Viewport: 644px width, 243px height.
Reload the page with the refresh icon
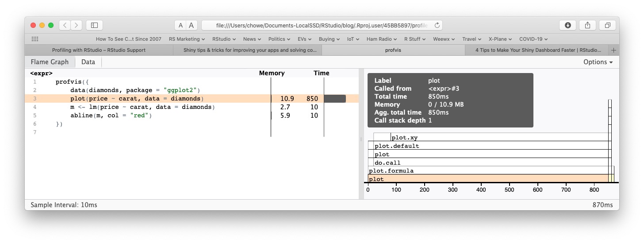pos(437,25)
